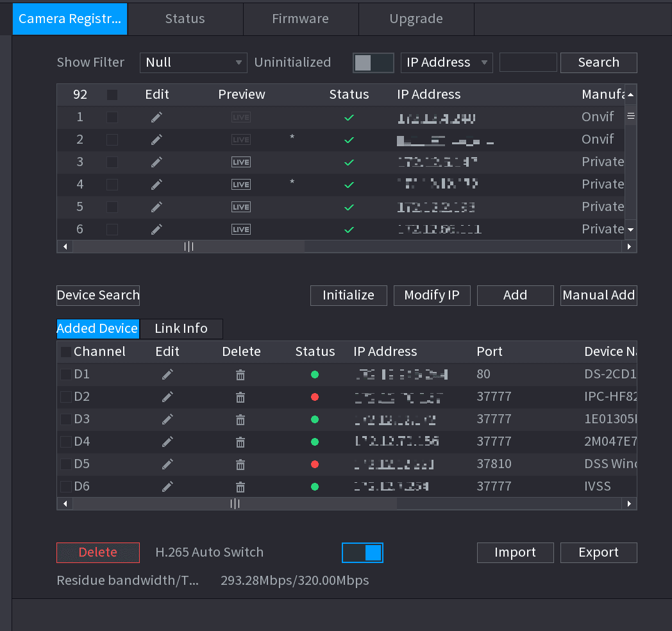
Task: Click the IVSS device name in row D6
Action: (598, 487)
